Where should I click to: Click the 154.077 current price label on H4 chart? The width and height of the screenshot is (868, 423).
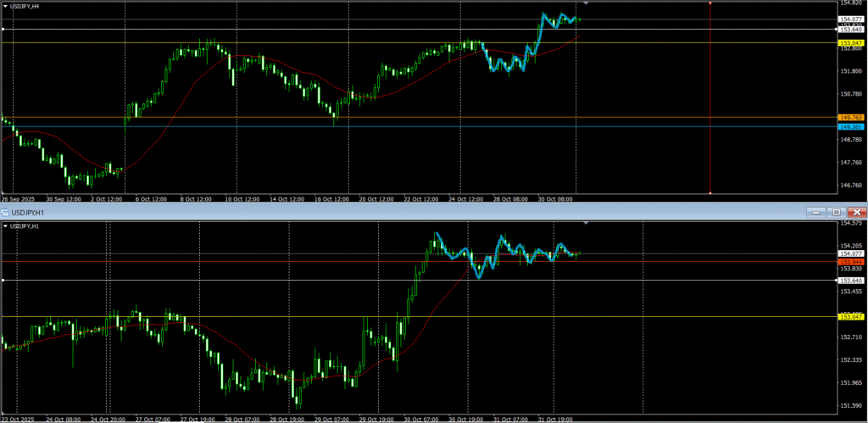849,19
